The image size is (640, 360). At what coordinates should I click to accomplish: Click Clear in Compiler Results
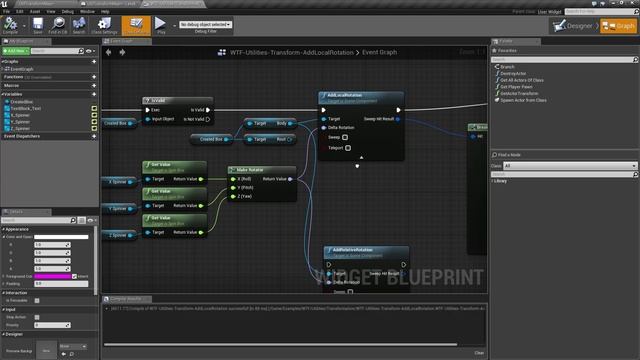479,353
